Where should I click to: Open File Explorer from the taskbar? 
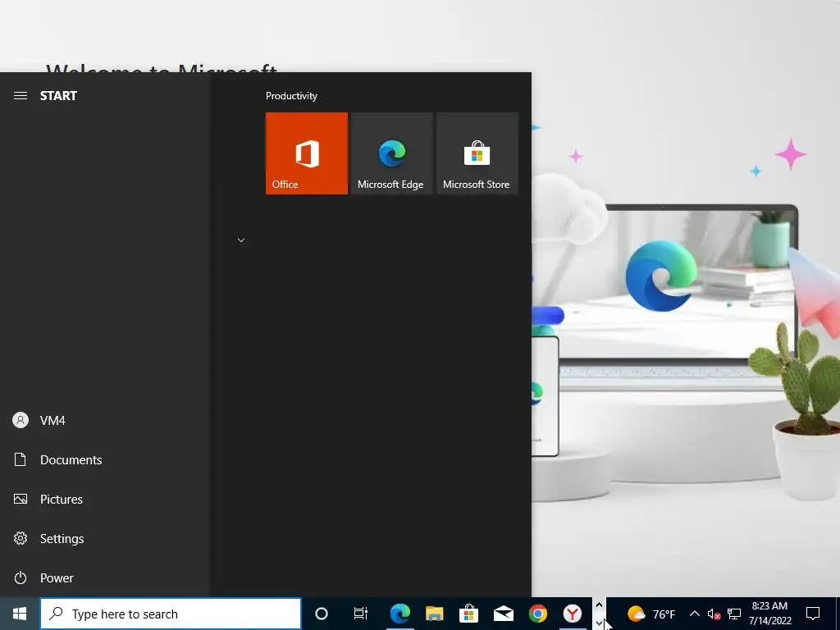pos(435,614)
